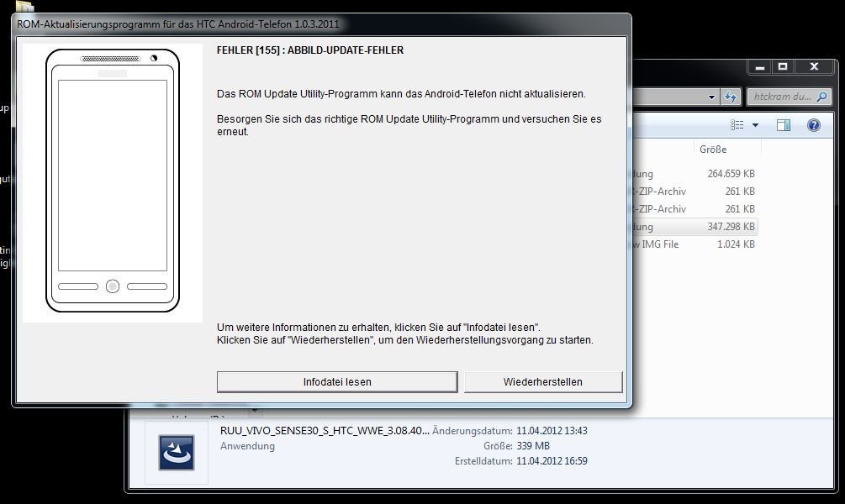Screen dimensions: 845x504
Task: Minimize the Explorer window
Action: coord(760,66)
